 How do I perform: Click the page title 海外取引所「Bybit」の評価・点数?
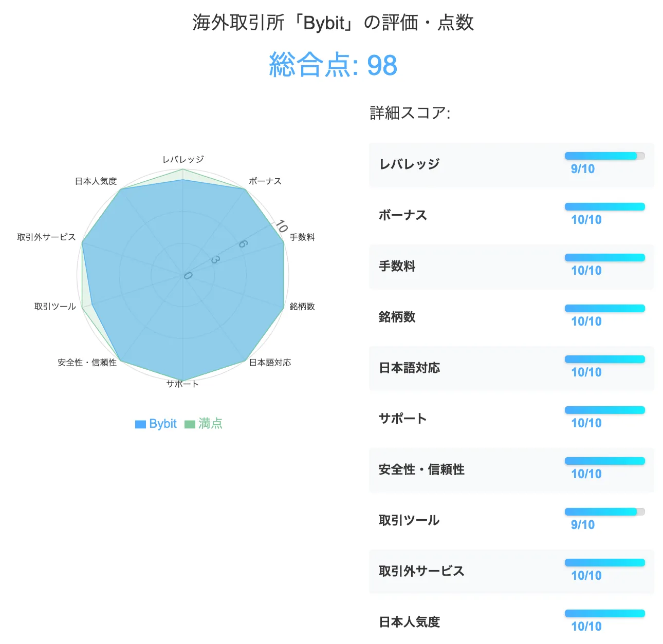point(333,23)
